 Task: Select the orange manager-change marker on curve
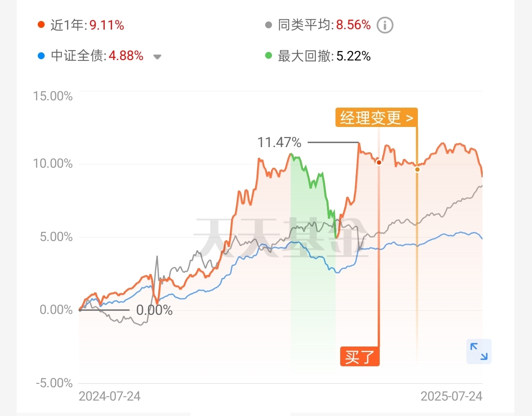[417, 169]
